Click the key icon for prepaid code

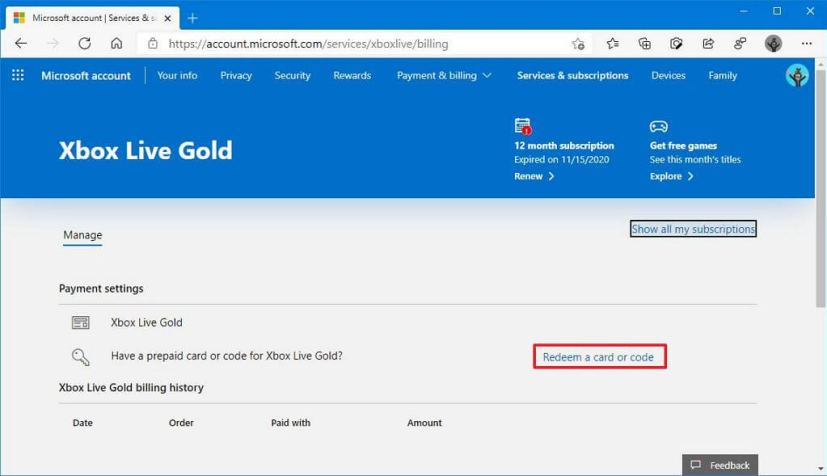click(81, 357)
